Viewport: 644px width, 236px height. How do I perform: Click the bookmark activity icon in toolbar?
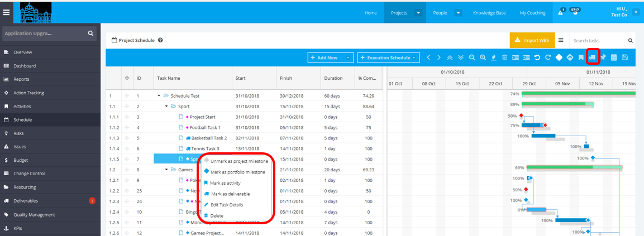click(581, 57)
